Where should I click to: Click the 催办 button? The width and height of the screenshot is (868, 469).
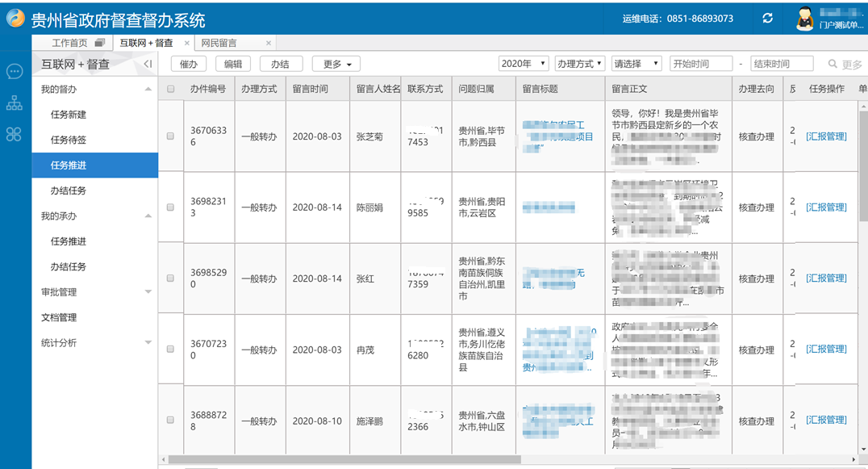point(189,65)
